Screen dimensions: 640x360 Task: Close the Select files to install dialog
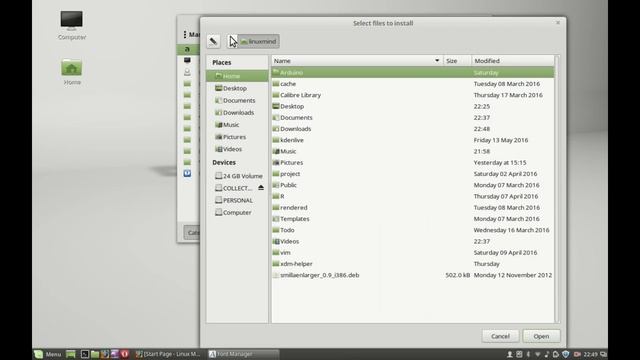[x=558, y=23]
